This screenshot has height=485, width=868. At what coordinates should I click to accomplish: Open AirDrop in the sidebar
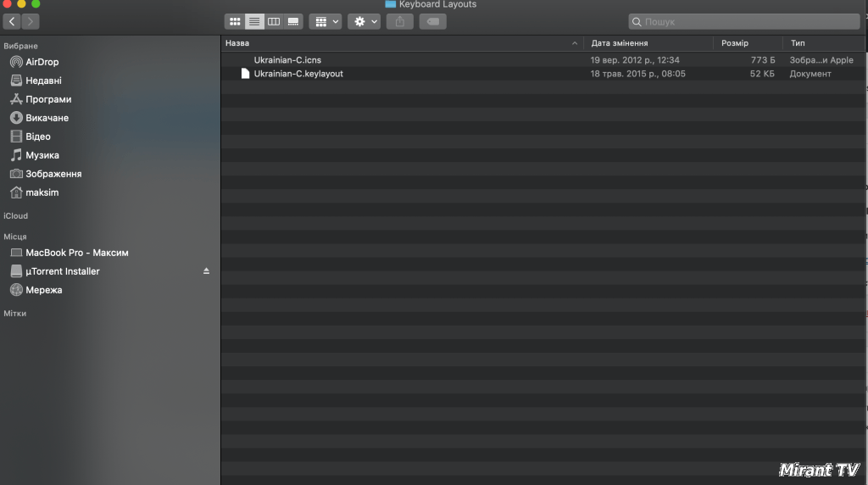click(x=42, y=62)
